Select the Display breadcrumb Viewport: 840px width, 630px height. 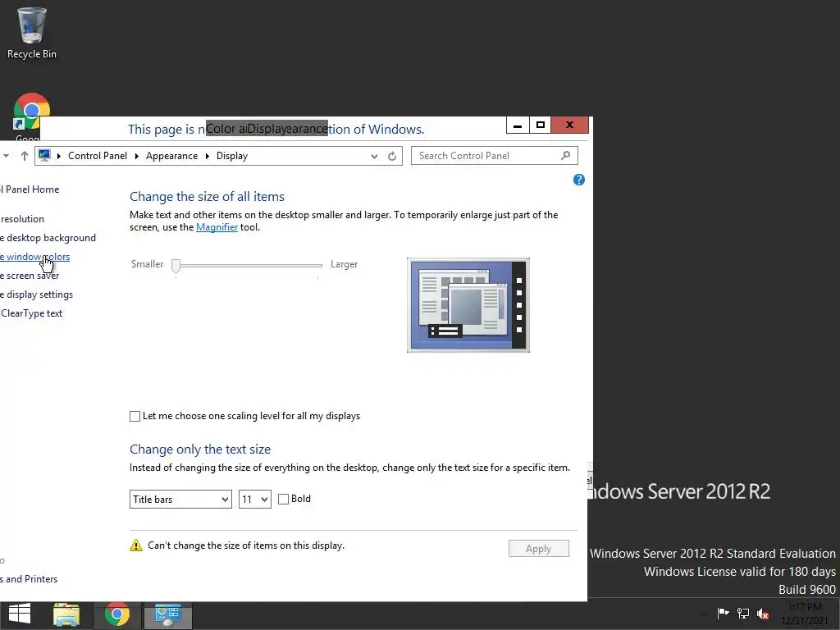click(x=232, y=156)
